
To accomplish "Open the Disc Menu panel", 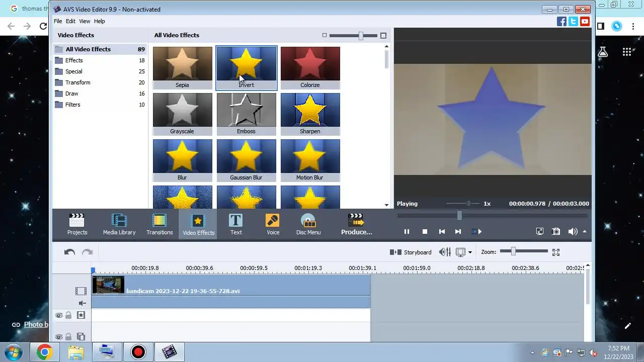I will pos(308,224).
